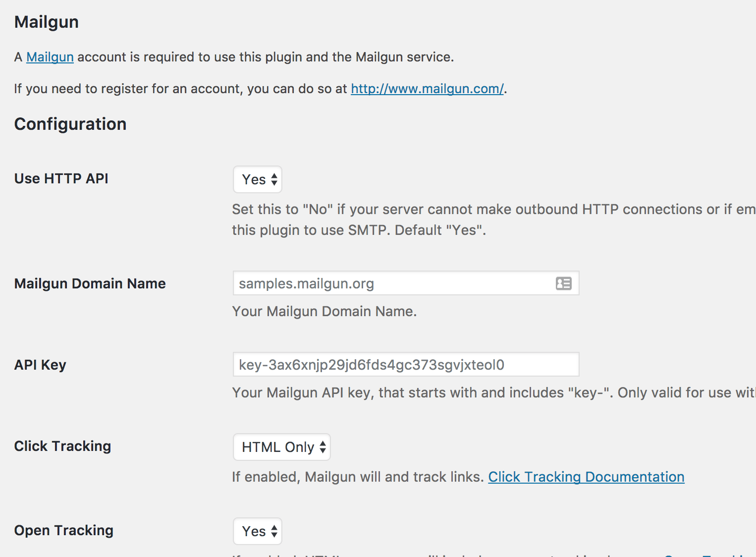Image resolution: width=756 pixels, height=557 pixels.
Task: Click the contact autofill icon in domain field
Action: click(x=563, y=283)
